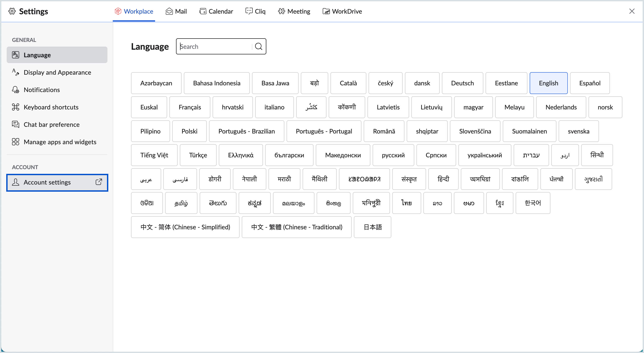Open Account settings
This screenshot has width=644, height=353.
(x=47, y=182)
